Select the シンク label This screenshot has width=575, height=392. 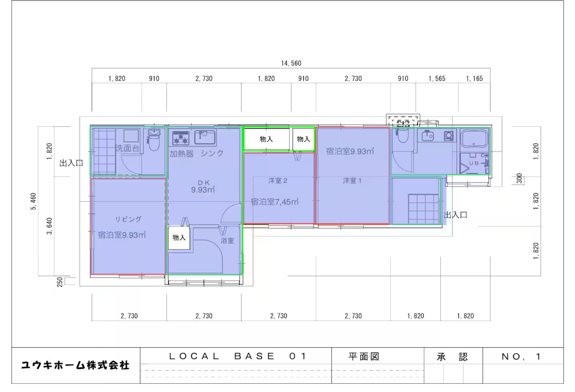pyautogui.click(x=212, y=153)
